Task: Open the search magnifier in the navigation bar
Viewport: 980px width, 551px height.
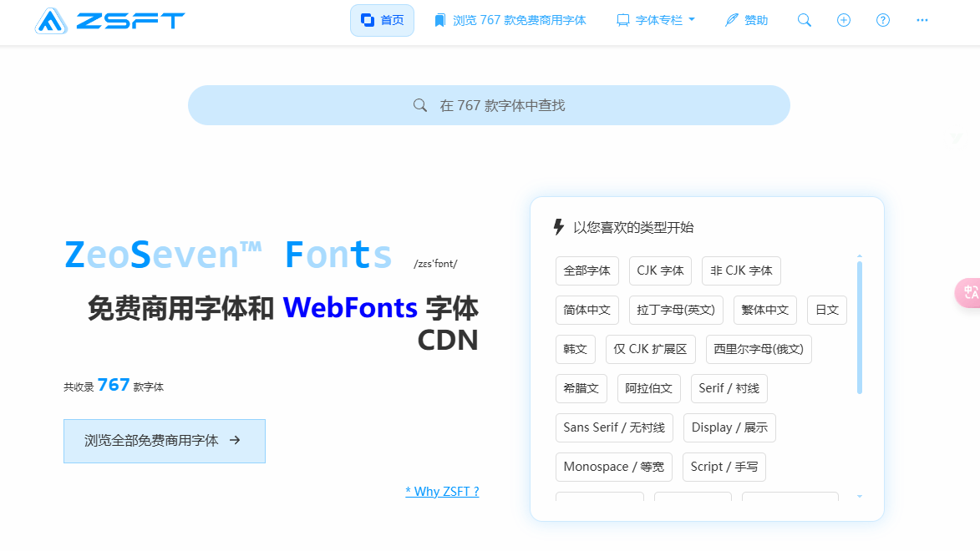Action: coord(804,19)
